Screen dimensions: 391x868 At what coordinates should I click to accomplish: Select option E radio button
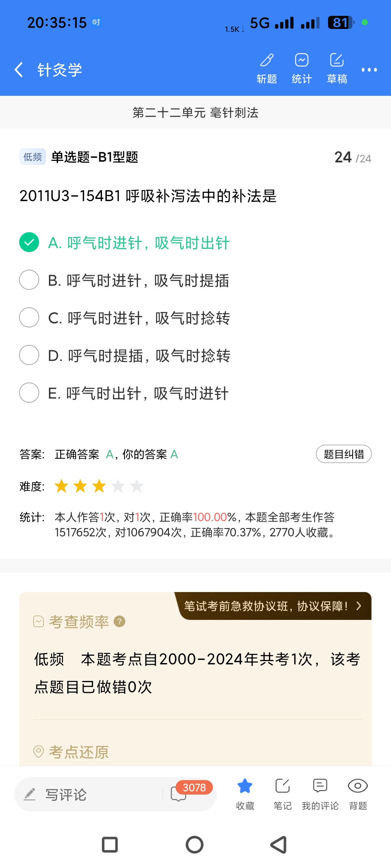tap(29, 393)
